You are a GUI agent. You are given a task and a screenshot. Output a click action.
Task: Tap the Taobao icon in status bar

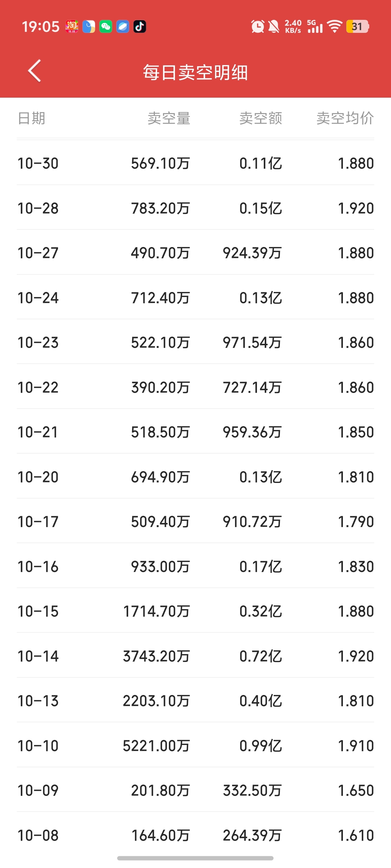pos(71,26)
